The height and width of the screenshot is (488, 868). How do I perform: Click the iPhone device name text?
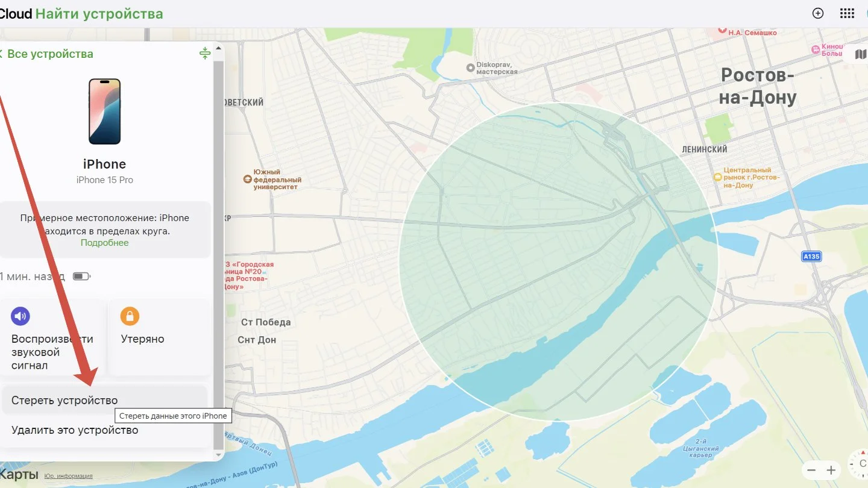(x=105, y=164)
